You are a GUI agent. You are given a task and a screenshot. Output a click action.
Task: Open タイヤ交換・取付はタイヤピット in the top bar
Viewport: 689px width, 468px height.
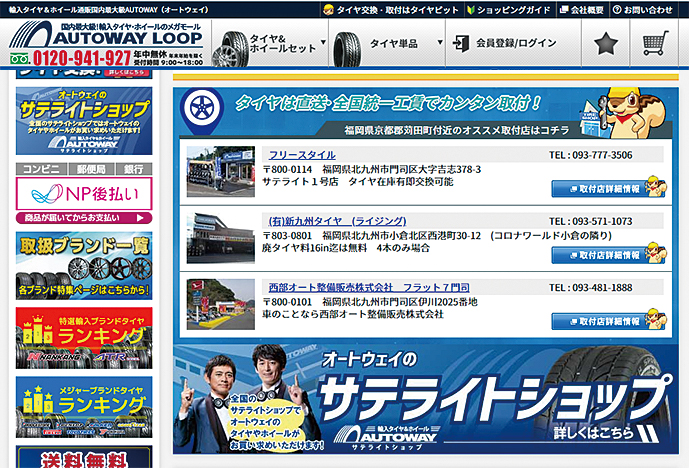click(391, 10)
